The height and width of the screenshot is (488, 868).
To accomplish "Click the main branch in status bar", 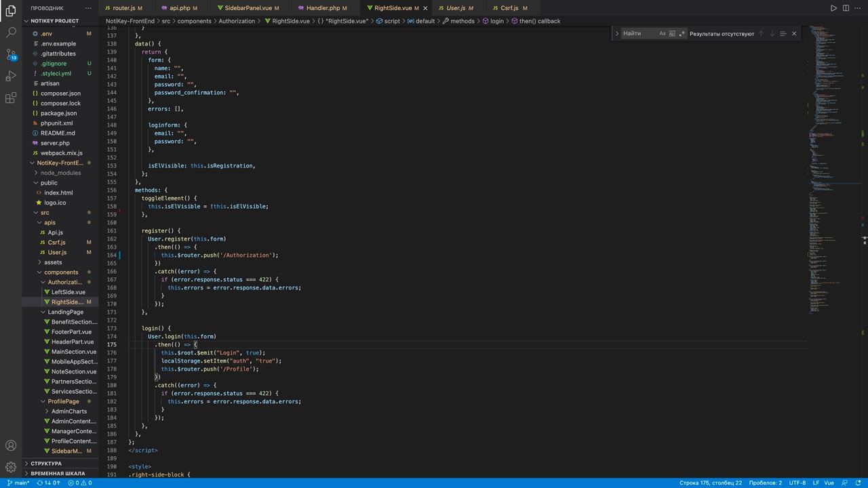I will coord(18,483).
